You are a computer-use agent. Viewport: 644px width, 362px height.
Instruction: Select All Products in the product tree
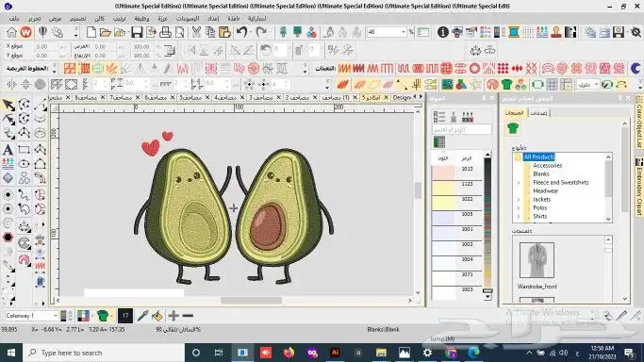click(538, 156)
